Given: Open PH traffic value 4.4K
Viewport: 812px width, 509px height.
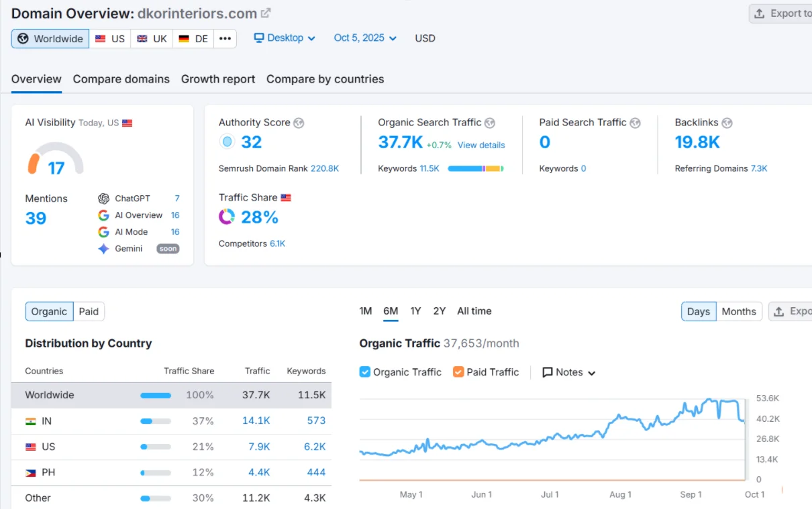Looking at the screenshot, I should [258, 472].
